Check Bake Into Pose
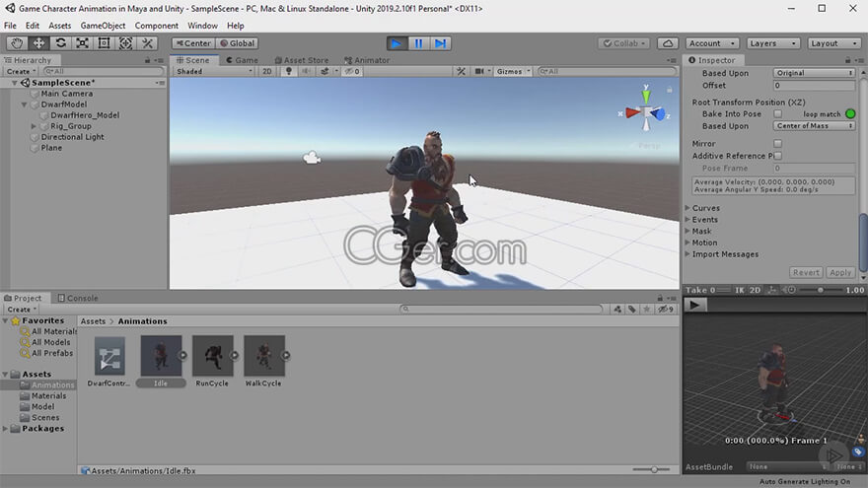The width and height of the screenshot is (868, 488). tap(778, 114)
